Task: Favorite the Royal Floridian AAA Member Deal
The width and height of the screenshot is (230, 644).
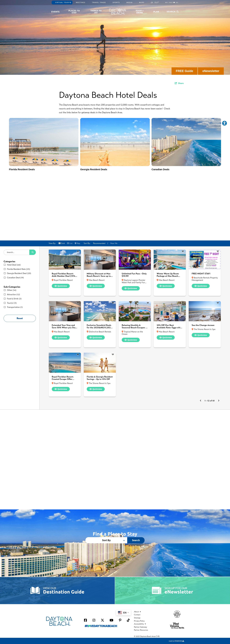Action: click(78, 251)
